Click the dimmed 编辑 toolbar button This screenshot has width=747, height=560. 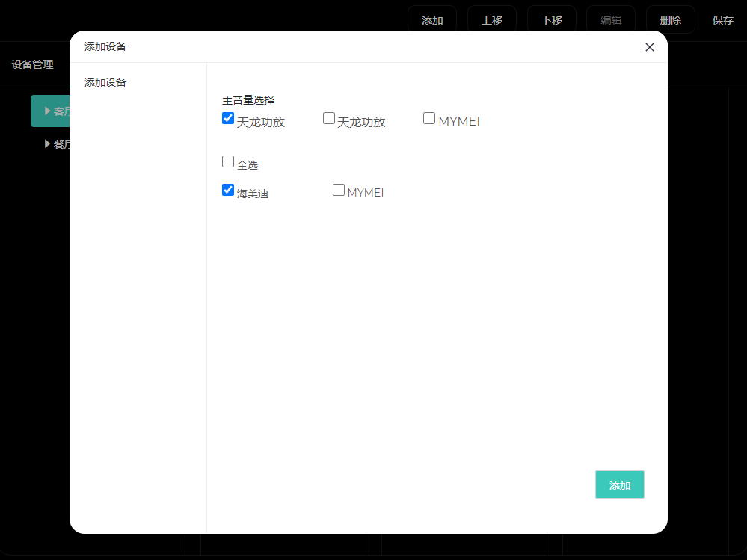(x=611, y=20)
